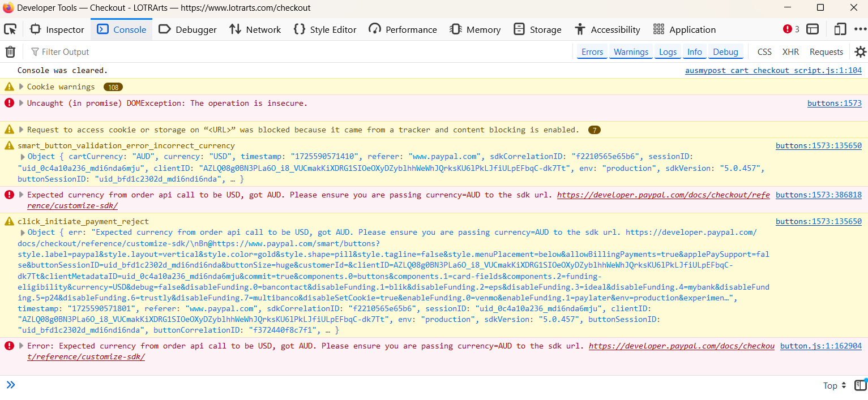Select the dock layout frame icon

pos(813,29)
